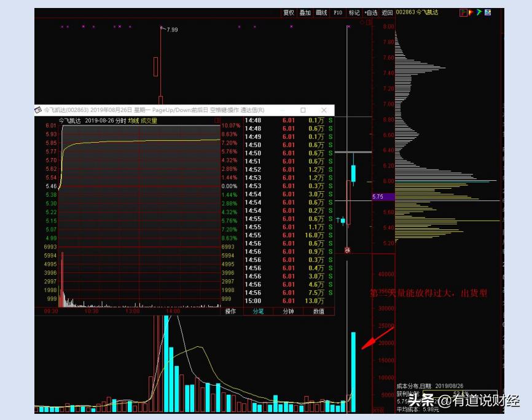Click the green arrow icon at top right

[479, 12]
